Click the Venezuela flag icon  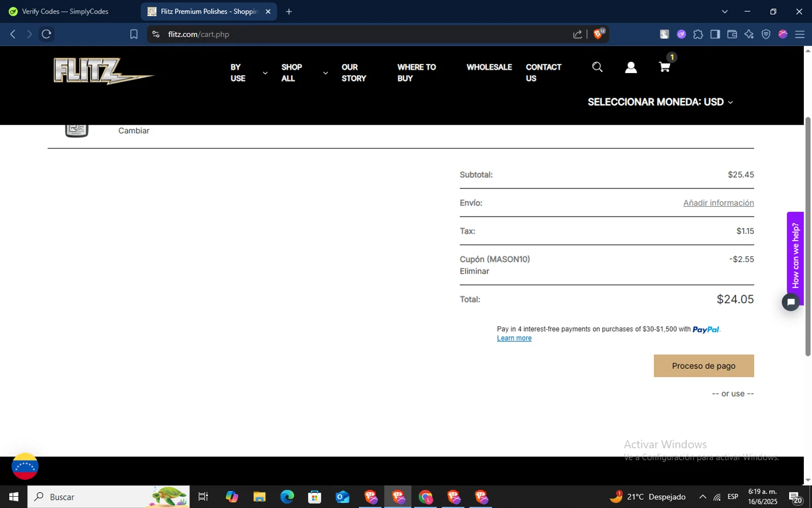pyautogui.click(x=25, y=466)
